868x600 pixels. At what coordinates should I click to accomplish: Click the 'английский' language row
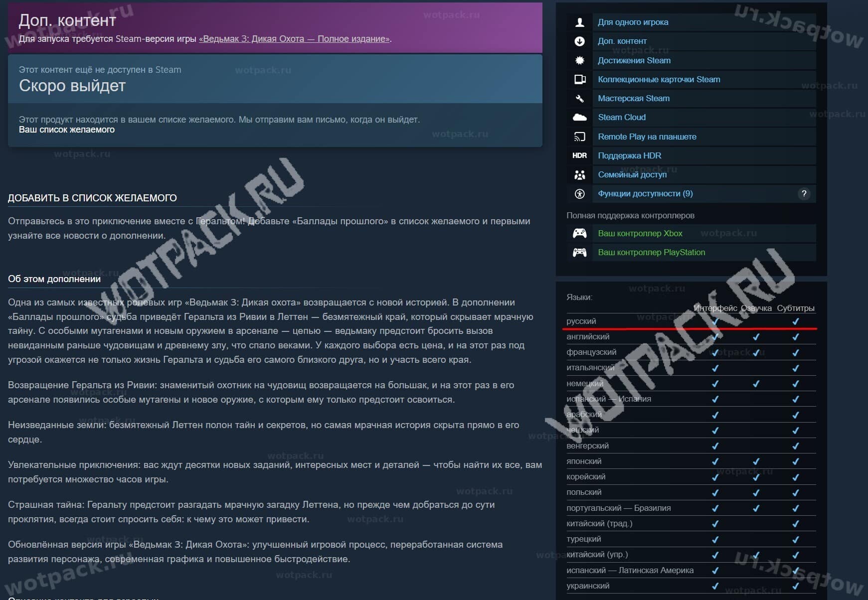click(x=691, y=337)
